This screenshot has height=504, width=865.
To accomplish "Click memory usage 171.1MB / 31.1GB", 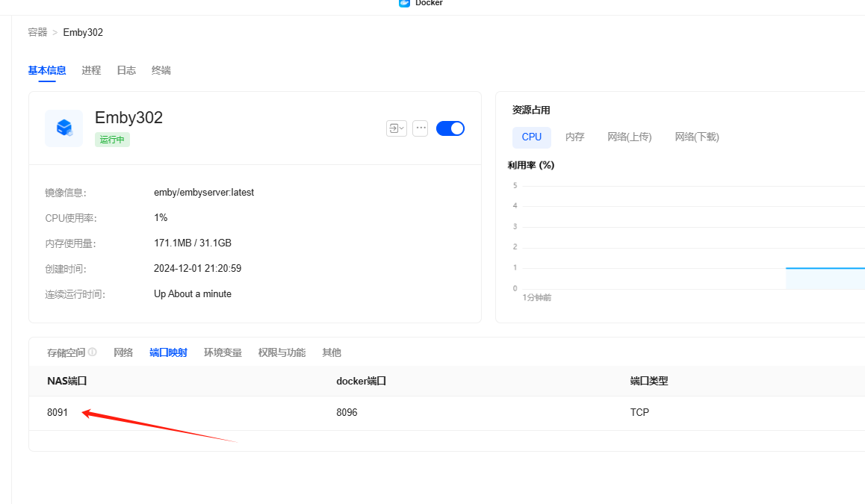I will coord(193,243).
